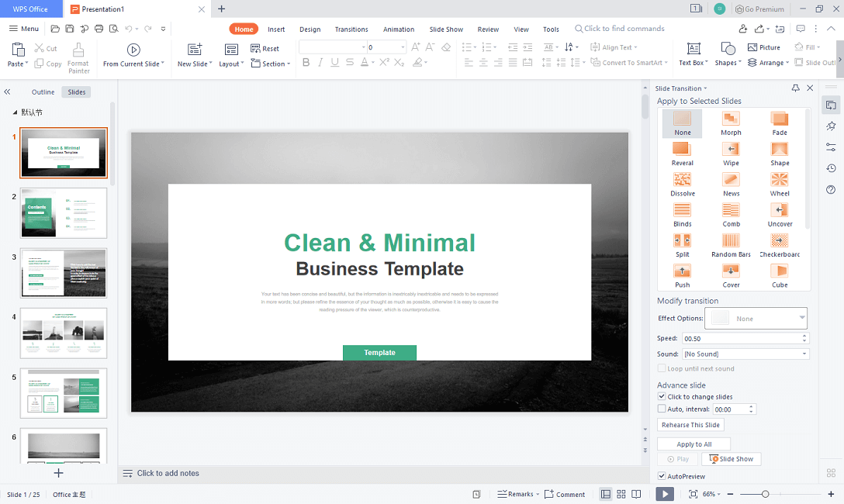Open the font name dropdown
The image size is (844, 504).
click(x=363, y=47)
